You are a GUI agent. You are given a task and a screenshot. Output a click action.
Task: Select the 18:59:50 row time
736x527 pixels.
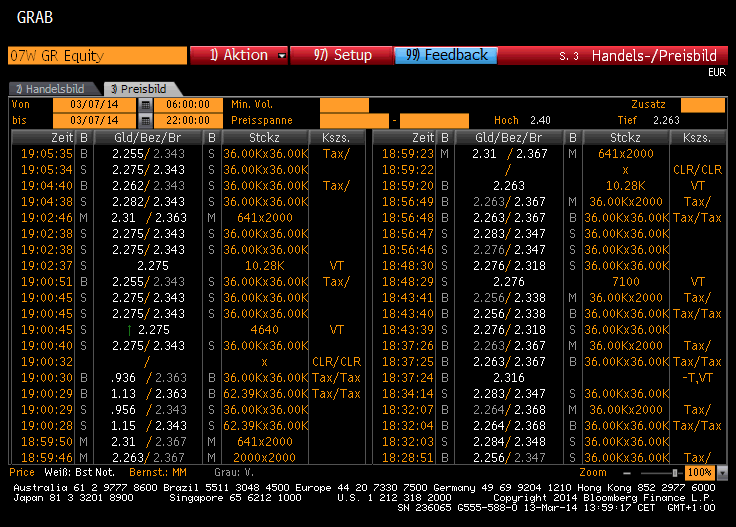coord(47,442)
